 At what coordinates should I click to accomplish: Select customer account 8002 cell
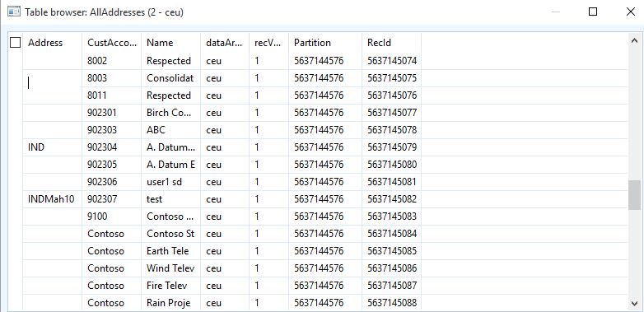(112, 61)
